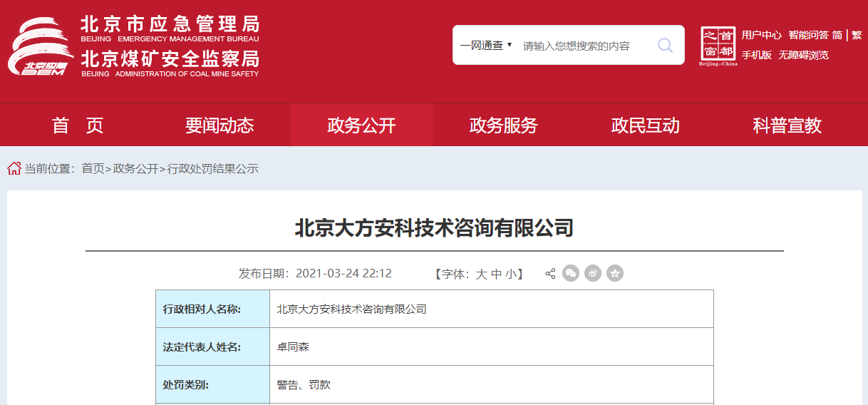Click the 警告、罚款 table cell
The image size is (868, 405).
coord(492,384)
